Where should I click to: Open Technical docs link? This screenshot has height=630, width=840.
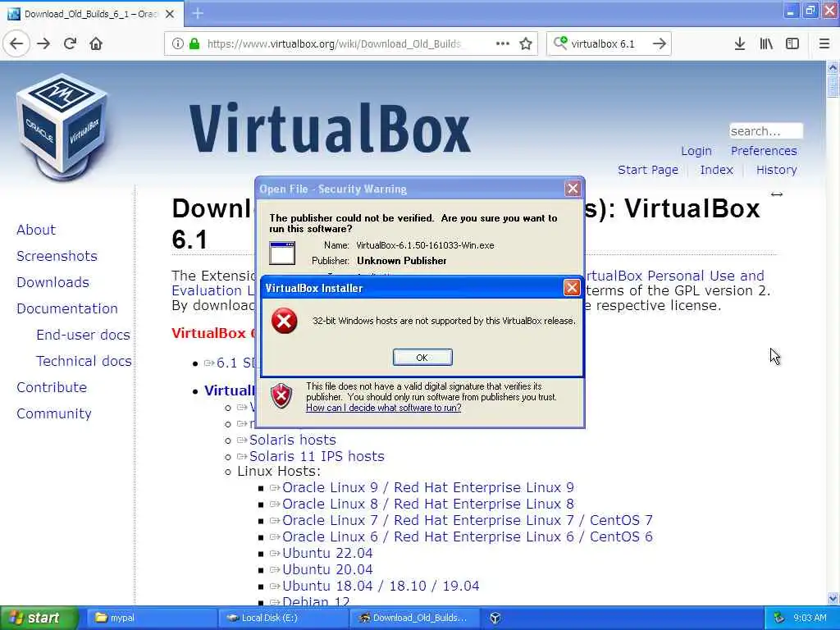[x=84, y=361]
